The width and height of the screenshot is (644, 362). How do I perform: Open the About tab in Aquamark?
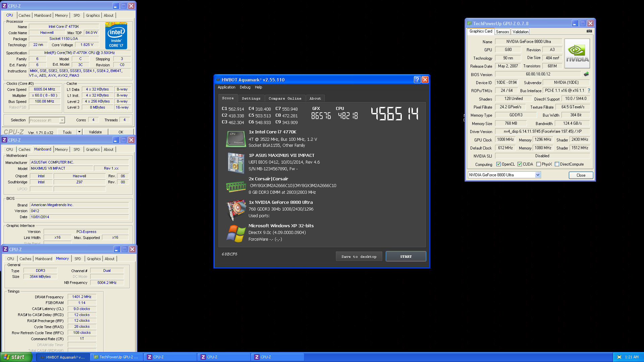coord(315,98)
